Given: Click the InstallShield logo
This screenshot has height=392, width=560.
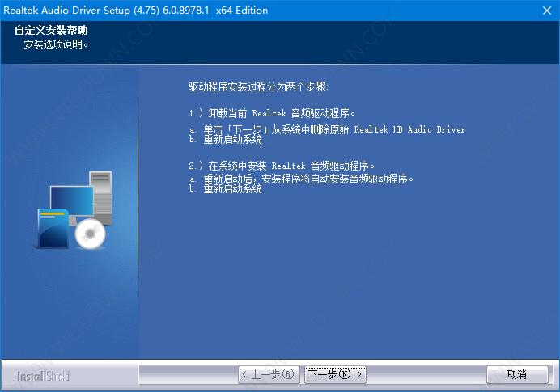Looking at the screenshot, I should (x=43, y=376).
